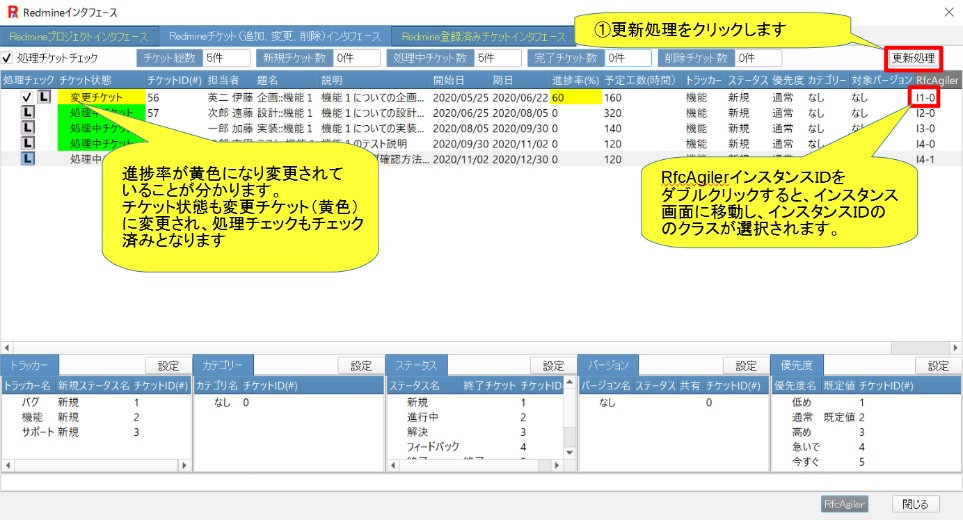Click the チケット総数 field showing 5件
The image size is (963, 520).
[226, 58]
